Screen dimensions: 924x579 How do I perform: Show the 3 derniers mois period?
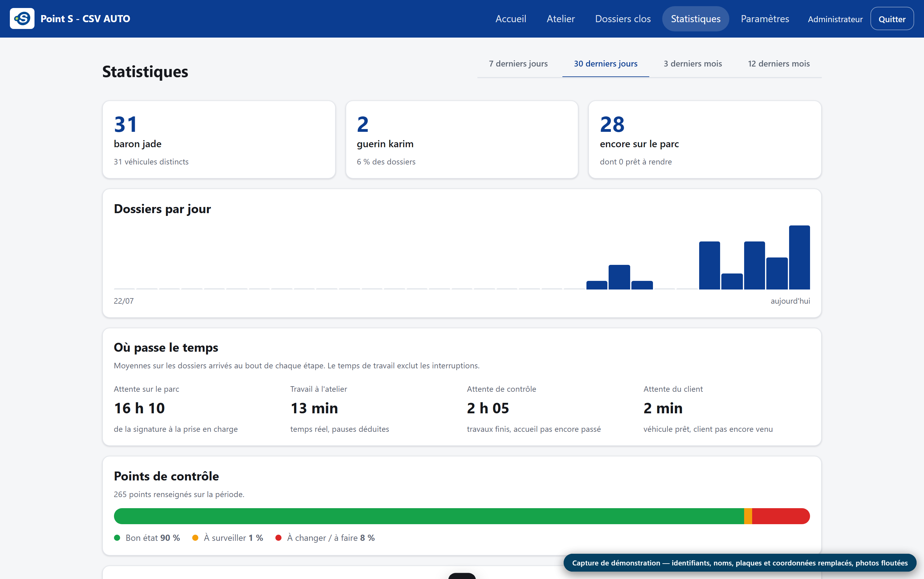[693, 63]
